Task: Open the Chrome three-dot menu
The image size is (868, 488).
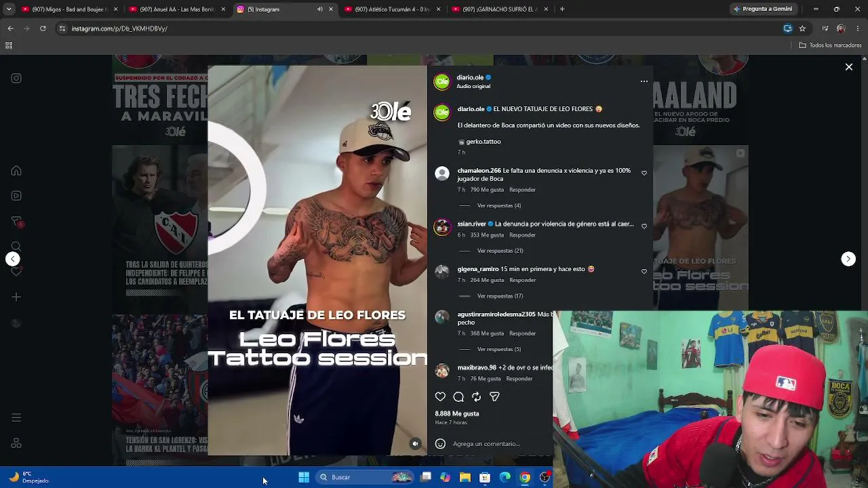Action: (x=857, y=28)
